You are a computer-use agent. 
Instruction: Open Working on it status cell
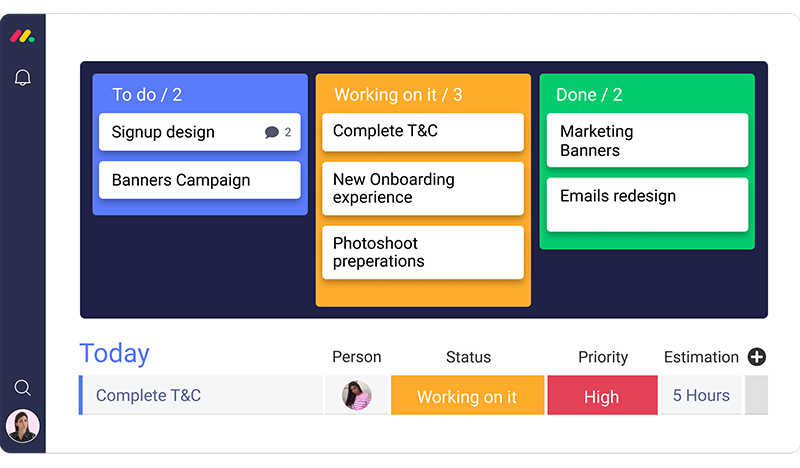[x=467, y=396]
